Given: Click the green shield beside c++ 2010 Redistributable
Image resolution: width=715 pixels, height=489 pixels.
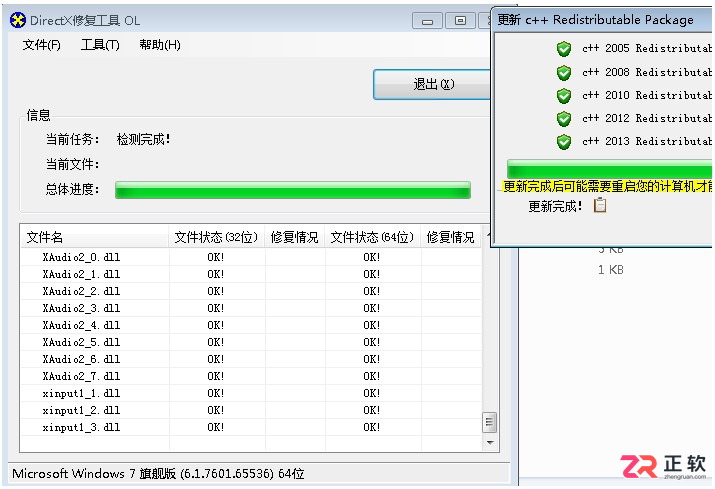Looking at the screenshot, I should click(x=564, y=95).
